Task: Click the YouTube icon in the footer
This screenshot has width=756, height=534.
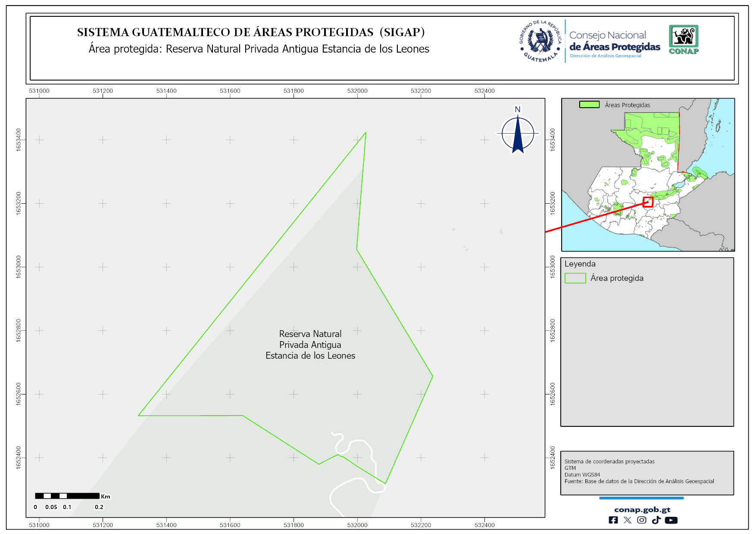Action: pyautogui.click(x=671, y=520)
